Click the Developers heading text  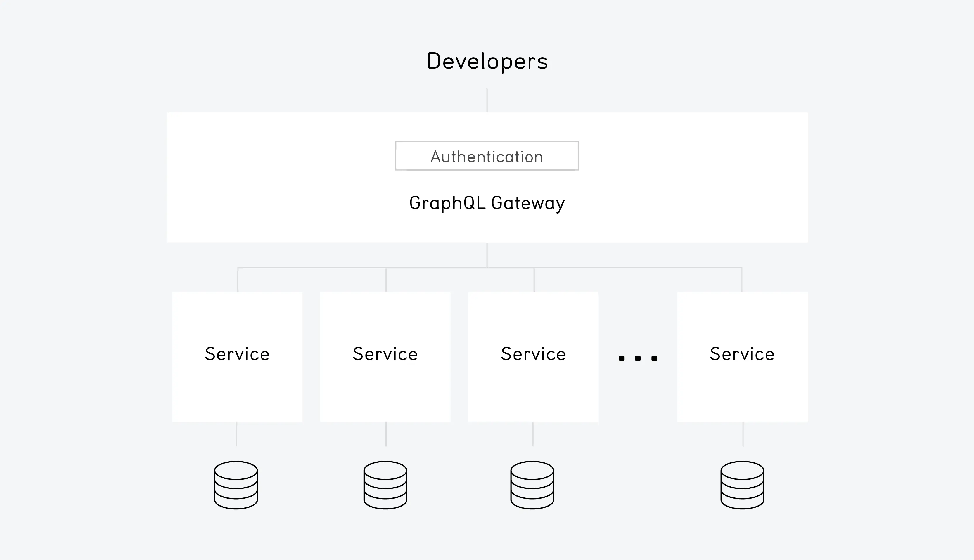tap(487, 62)
